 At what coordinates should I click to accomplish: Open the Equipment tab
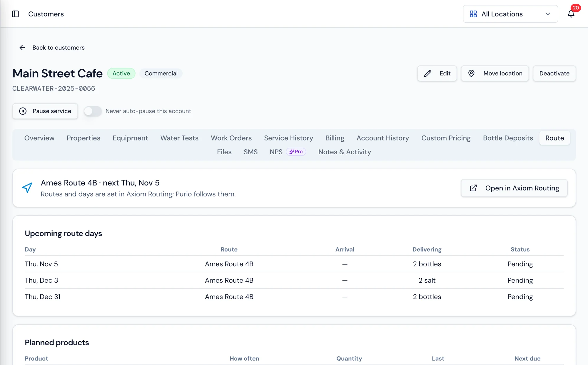(130, 138)
